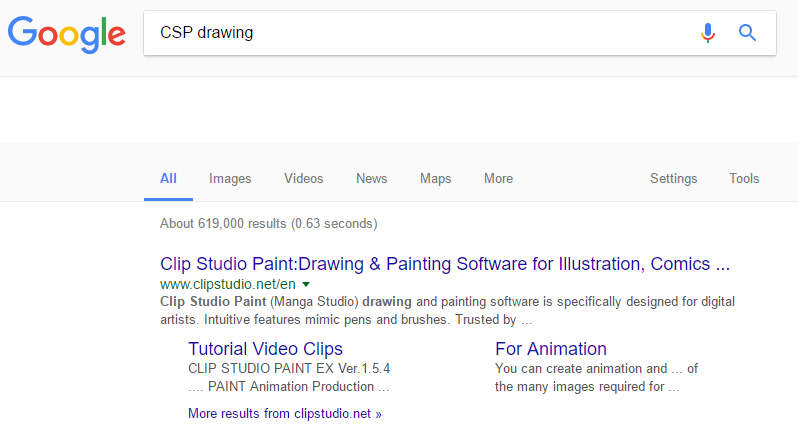
Task: Click the search box containing 'CSP drawing'
Action: pyautogui.click(x=420, y=33)
